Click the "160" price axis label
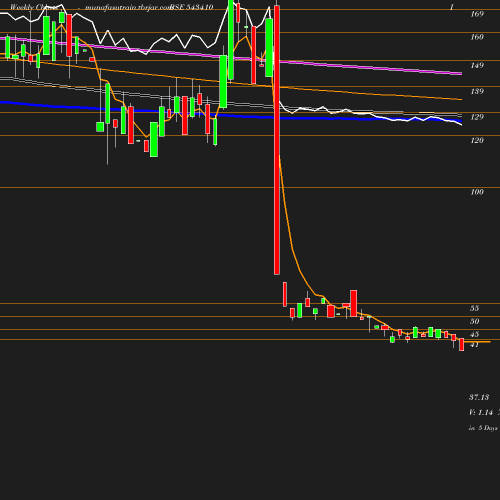Viewport: 500px width, 500px height. pos(477,37)
